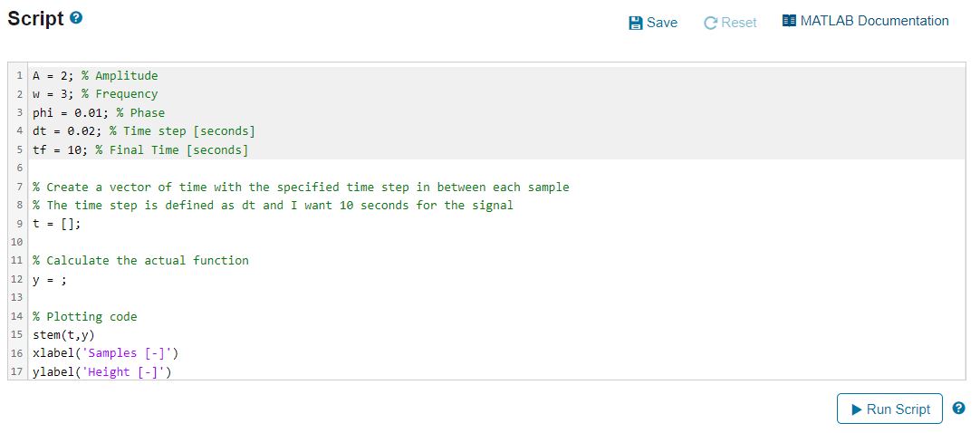Reset the script using Reset text
The width and height of the screenshot is (980, 433).
coord(739,24)
